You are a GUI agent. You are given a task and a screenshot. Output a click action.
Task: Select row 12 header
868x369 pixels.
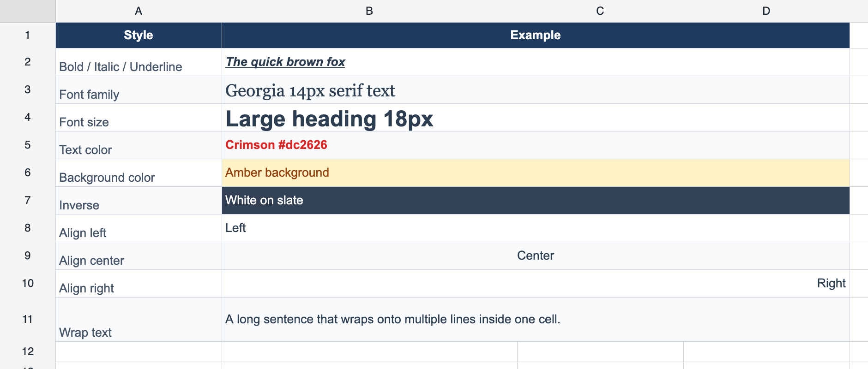28,351
